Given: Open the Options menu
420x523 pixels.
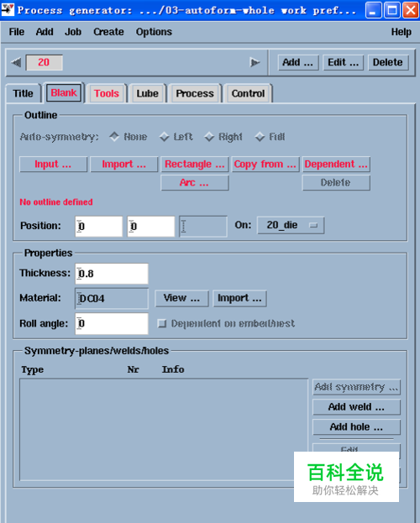Looking at the screenshot, I should tap(154, 32).
